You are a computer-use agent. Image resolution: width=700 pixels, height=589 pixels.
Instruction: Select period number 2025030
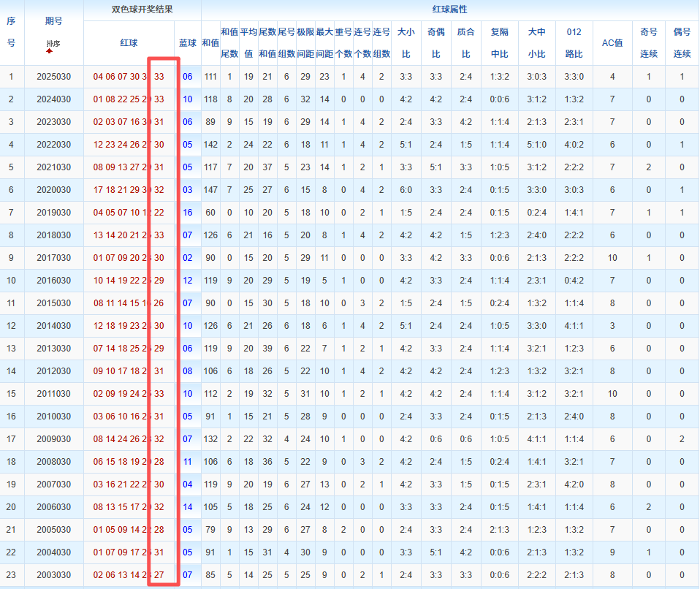(x=53, y=76)
